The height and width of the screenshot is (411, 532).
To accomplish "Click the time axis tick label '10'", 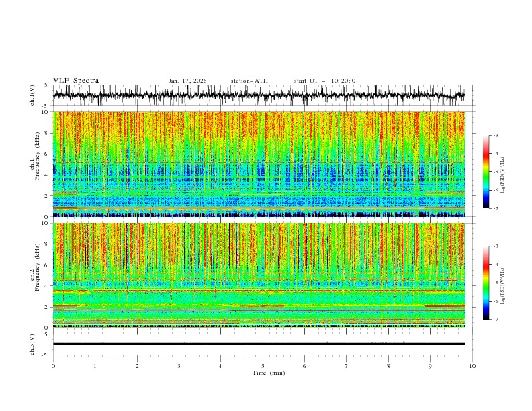I will (x=472, y=366).
